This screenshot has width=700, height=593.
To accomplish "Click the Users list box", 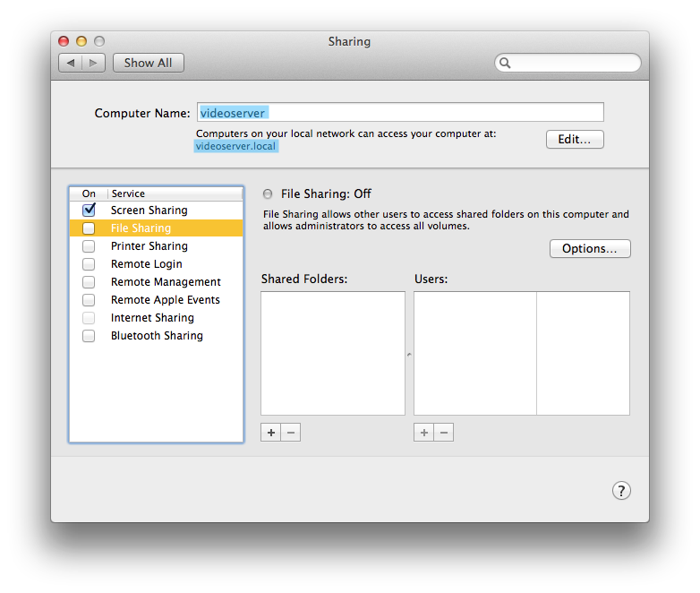I will pos(522,354).
